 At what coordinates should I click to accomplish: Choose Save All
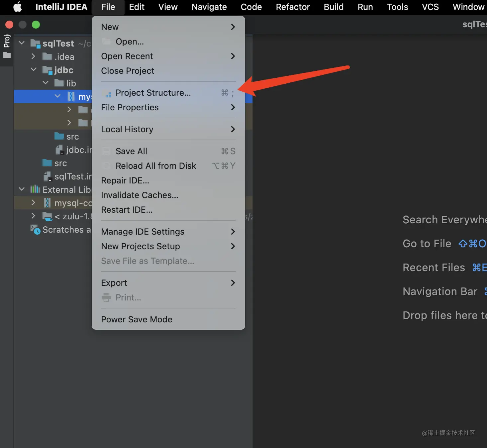[x=168, y=151]
